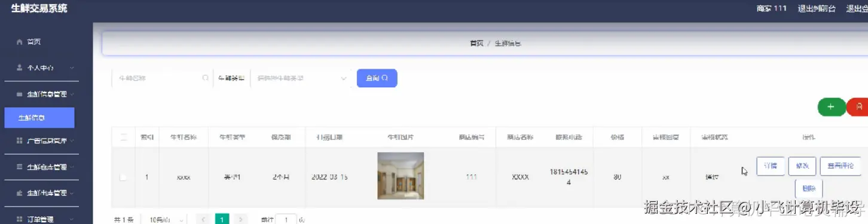Click the 111 store number cell
Viewport: 868px width, 224px height.
point(472,177)
